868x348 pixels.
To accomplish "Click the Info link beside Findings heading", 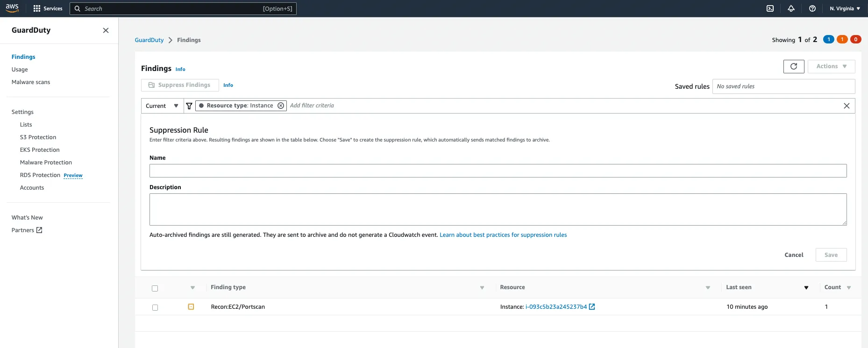I will [180, 69].
